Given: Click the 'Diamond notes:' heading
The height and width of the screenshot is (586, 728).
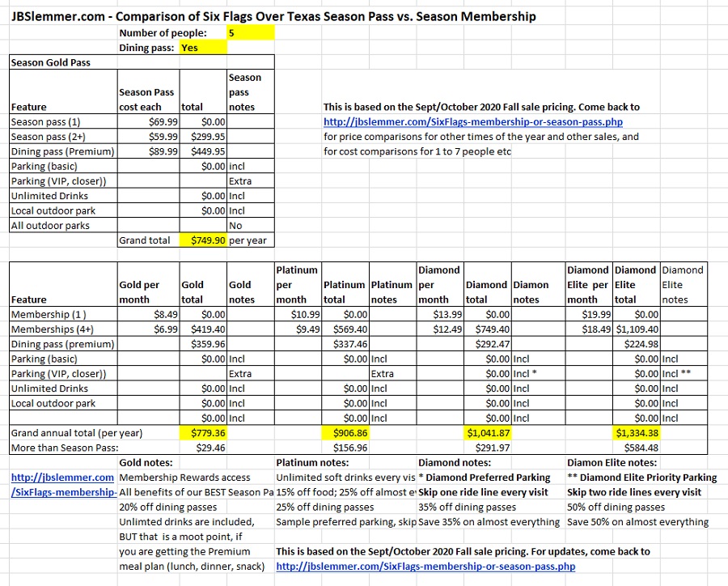Looking at the screenshot, I should [x=455, y=462].
